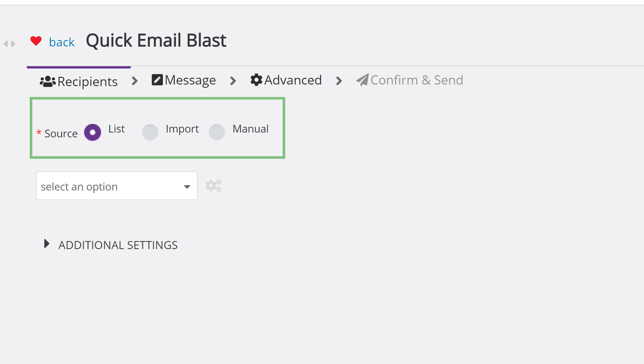Go to the Advanced step tab
644x364 pixels.
286,80
